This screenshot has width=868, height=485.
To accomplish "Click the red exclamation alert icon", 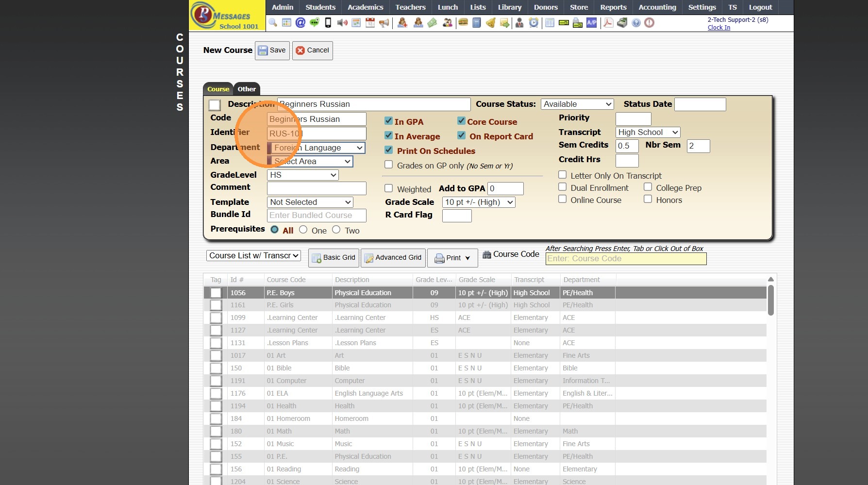I will [650, 23].
